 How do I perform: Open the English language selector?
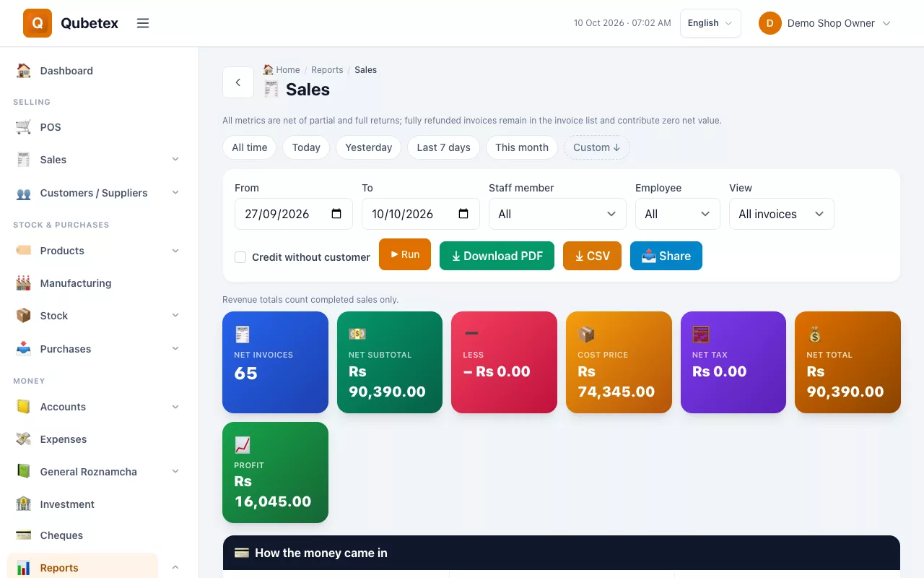coord(710,23)
